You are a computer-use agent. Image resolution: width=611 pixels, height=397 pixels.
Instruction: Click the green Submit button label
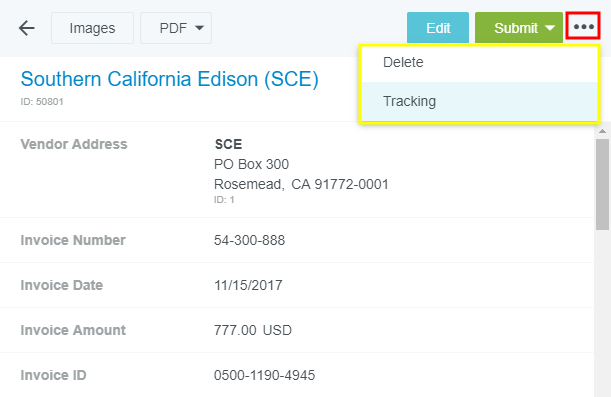516,28
